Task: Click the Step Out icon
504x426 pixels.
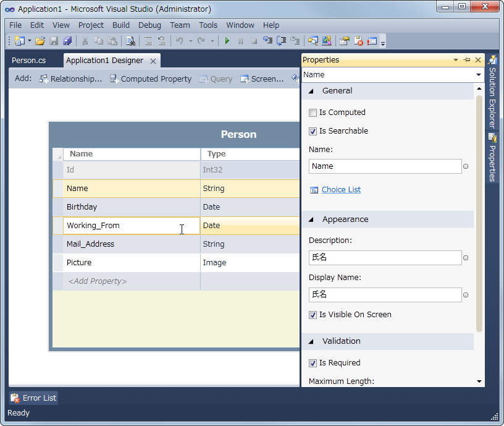Action: point(295,41)
